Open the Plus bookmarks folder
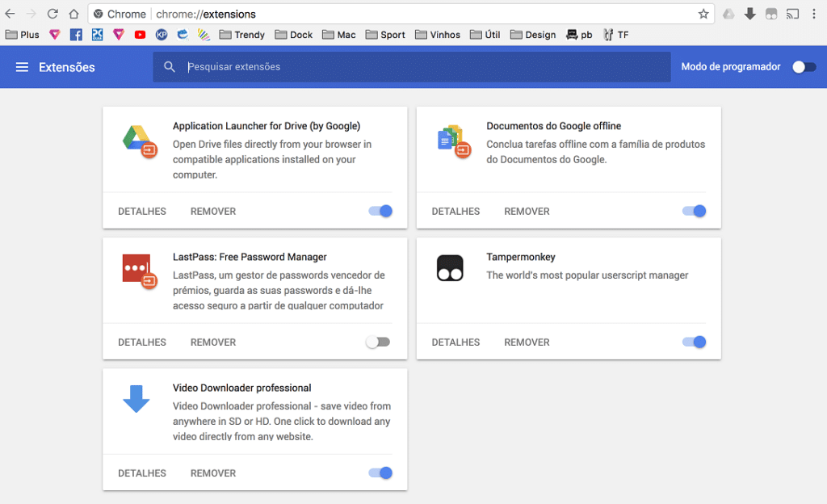 tap(22, 35)
